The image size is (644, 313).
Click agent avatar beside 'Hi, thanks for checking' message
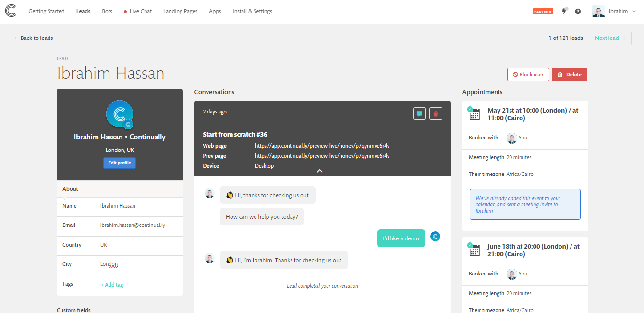pyautogui.click(x=209, y=193)
